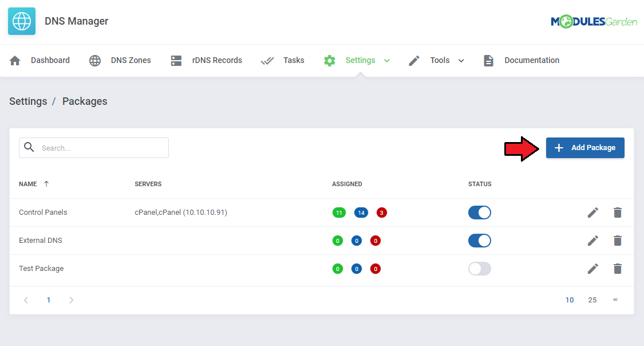
Task: Edit the Test Package entry
Action: 592,269
